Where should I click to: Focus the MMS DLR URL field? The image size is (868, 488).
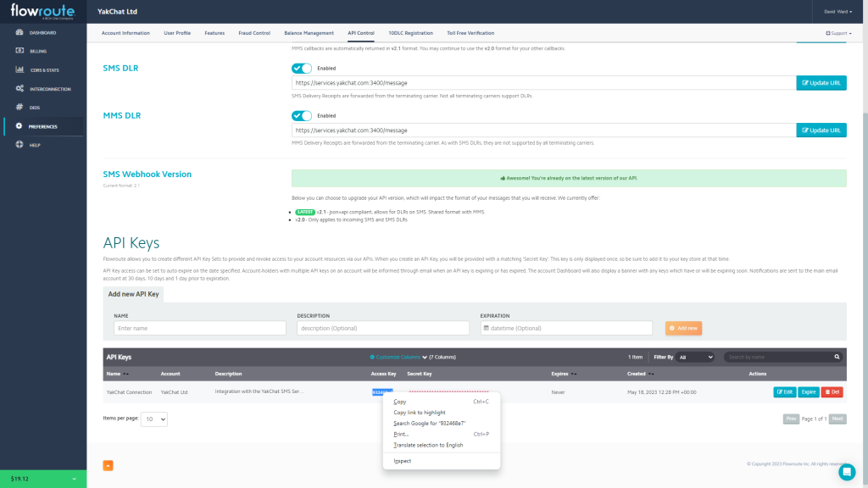tap(543, 130)
